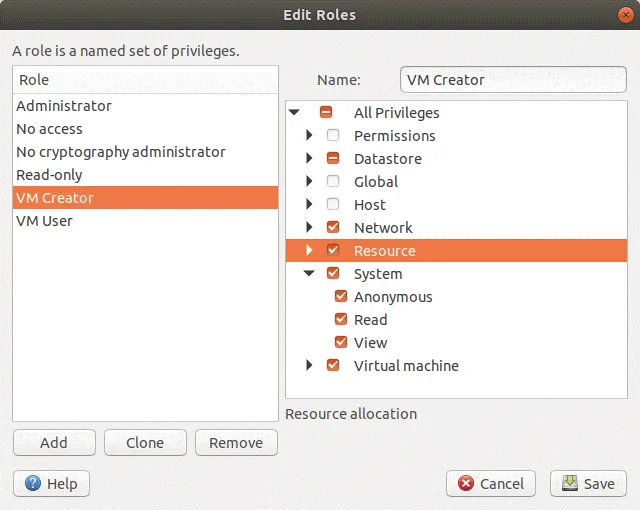The height and width of the screenshot is (510, 640).
Task: Expand the Virtual machine node
Action: pos(310,366)
